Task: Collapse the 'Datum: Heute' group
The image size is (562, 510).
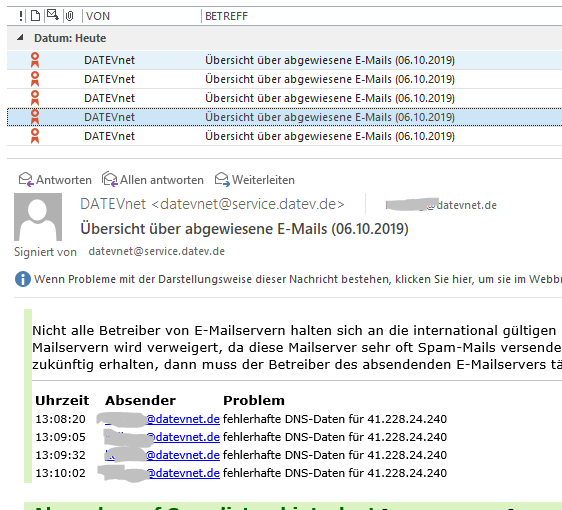Action: (20, 37)
